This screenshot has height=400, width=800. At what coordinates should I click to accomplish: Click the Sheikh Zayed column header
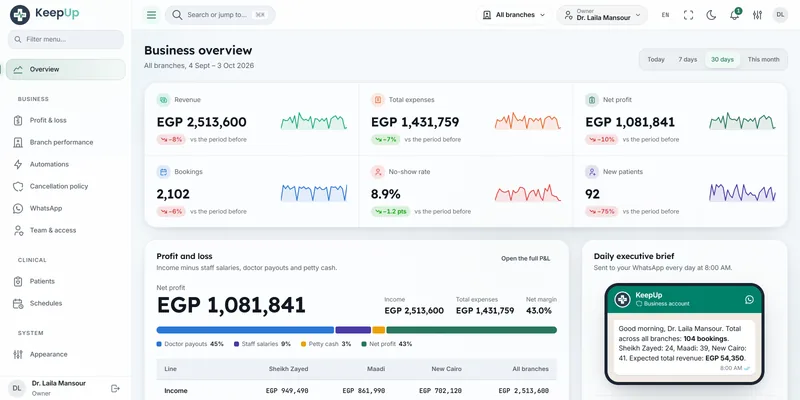pos(288,369)
